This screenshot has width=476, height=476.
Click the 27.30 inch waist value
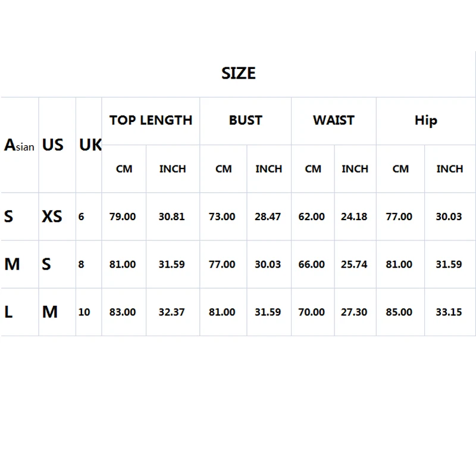click(354, 312)
